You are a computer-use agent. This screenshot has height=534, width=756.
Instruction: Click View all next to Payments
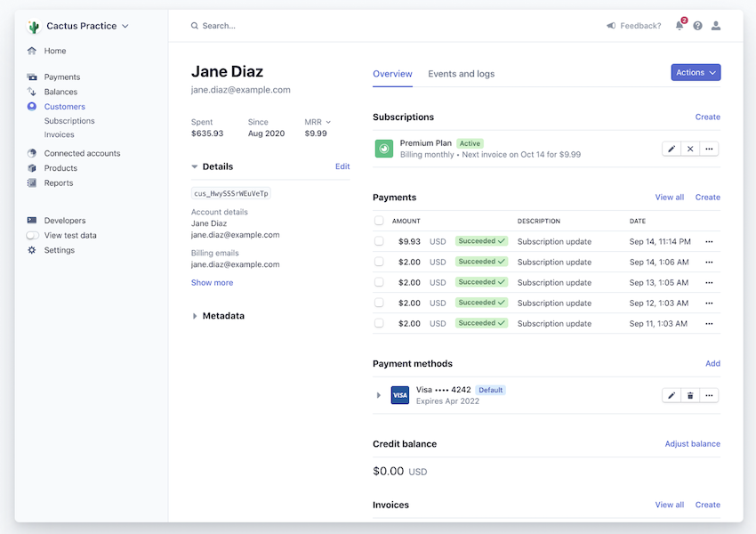pyautogui.click(x=669, y=197)
